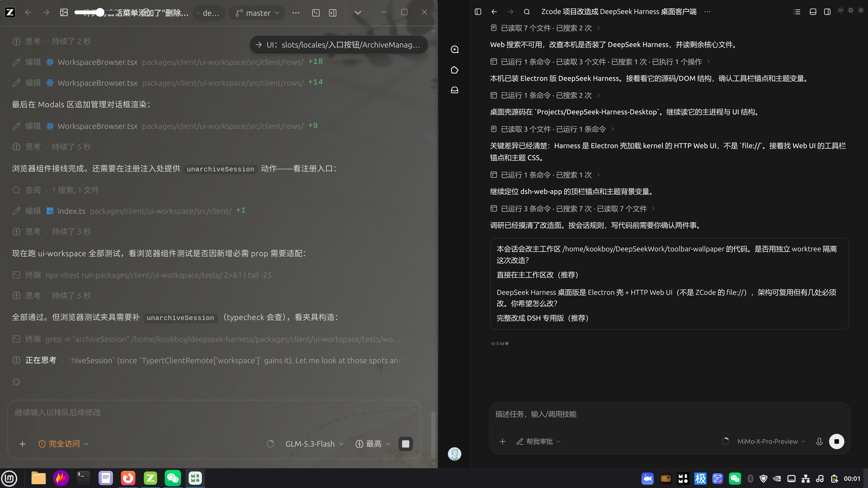
Task: Expand the down chevron in ZCode title bar
Action: click(358, 13)
